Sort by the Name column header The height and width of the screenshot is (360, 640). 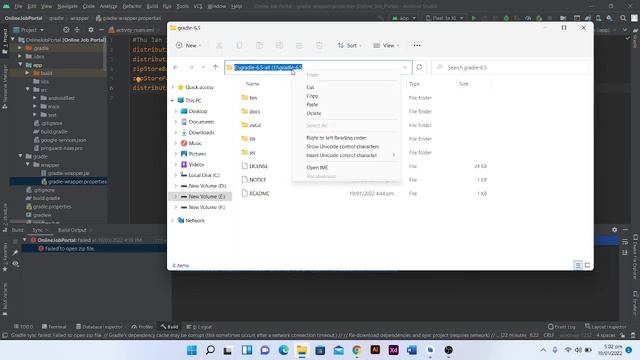coord(253,84)
